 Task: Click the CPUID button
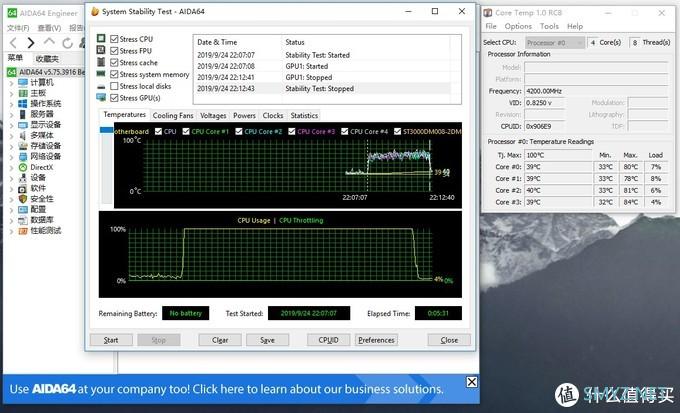pyautogui.click(x=328, y=340)
